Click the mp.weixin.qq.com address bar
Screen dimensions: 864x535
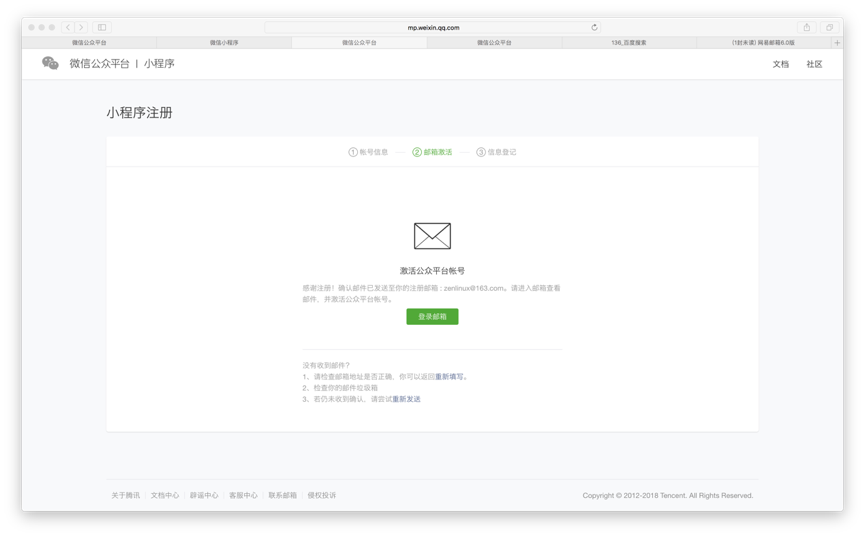(433, 27)
